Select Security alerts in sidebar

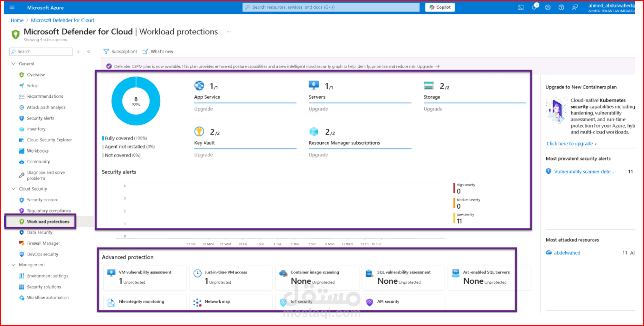[40, 118]
